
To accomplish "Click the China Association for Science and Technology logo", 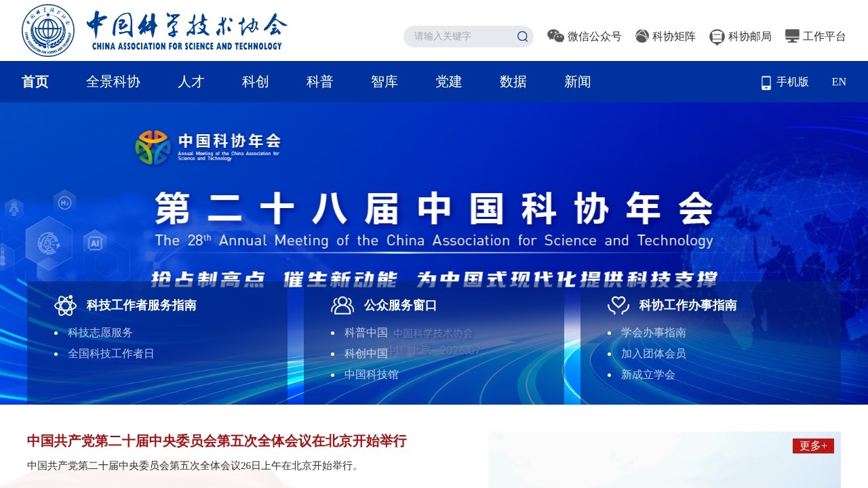I will pos(155,30).
